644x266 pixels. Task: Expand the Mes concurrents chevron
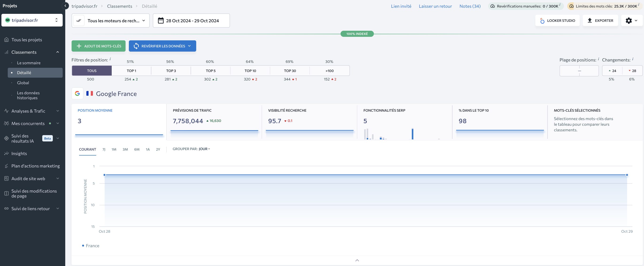[x=58, y=123]
